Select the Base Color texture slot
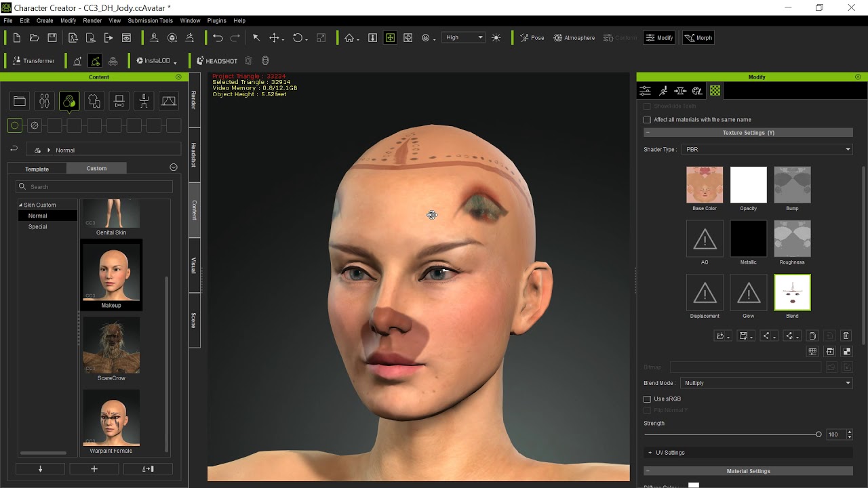The image size is (868, 488). pyautogui.click(x=705, y=185)
